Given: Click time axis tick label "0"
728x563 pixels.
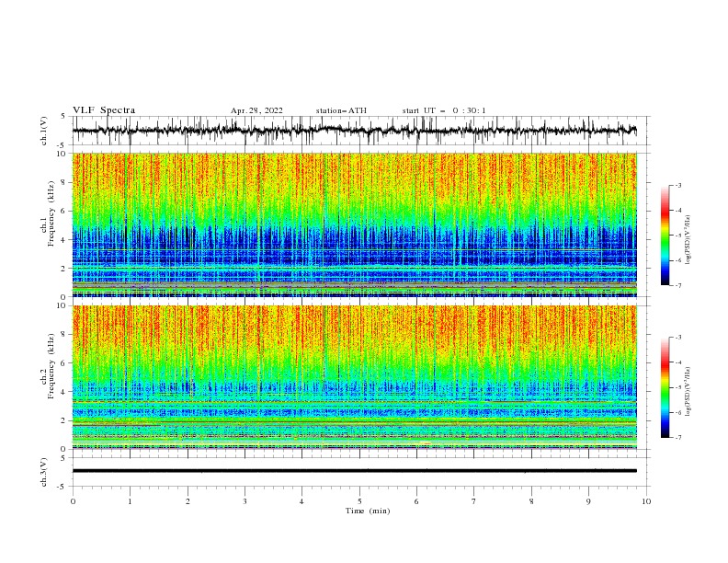Looking at the screenshot, I should click(x=73, y=501).
